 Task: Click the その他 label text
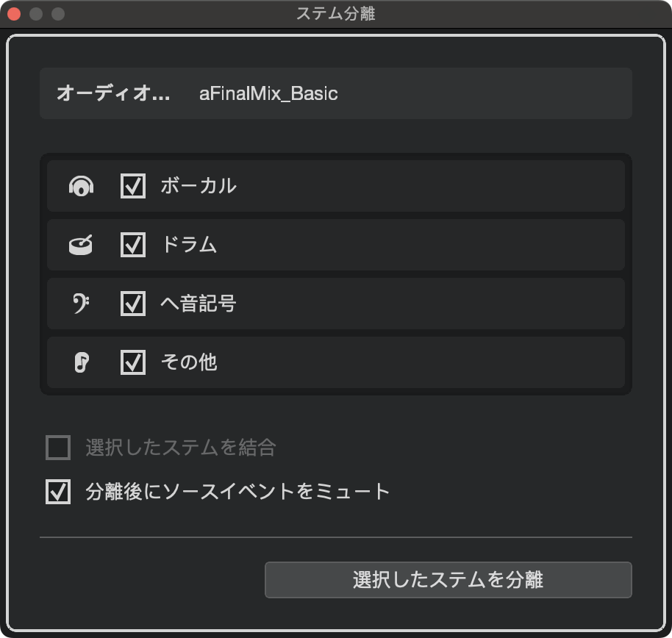[189, 362]
